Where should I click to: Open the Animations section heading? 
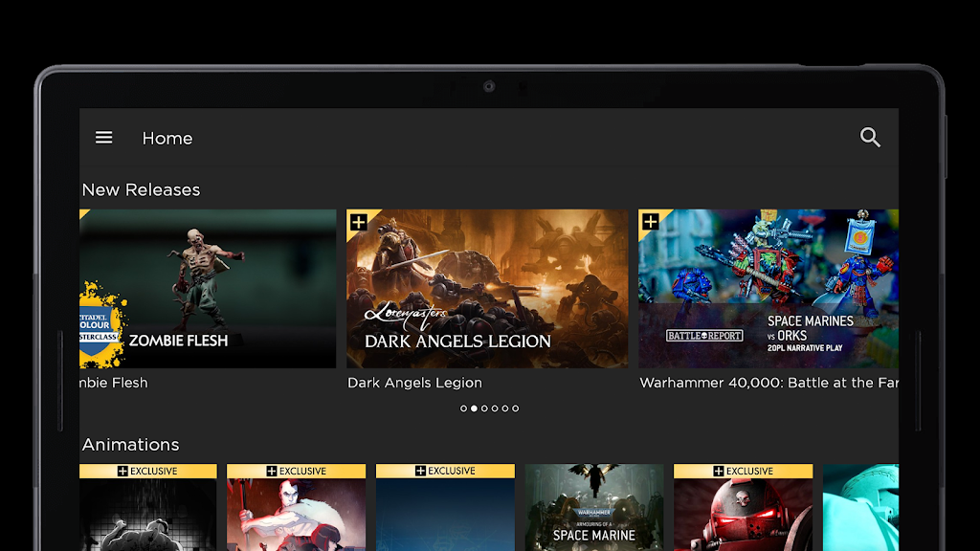pos(130,445)
